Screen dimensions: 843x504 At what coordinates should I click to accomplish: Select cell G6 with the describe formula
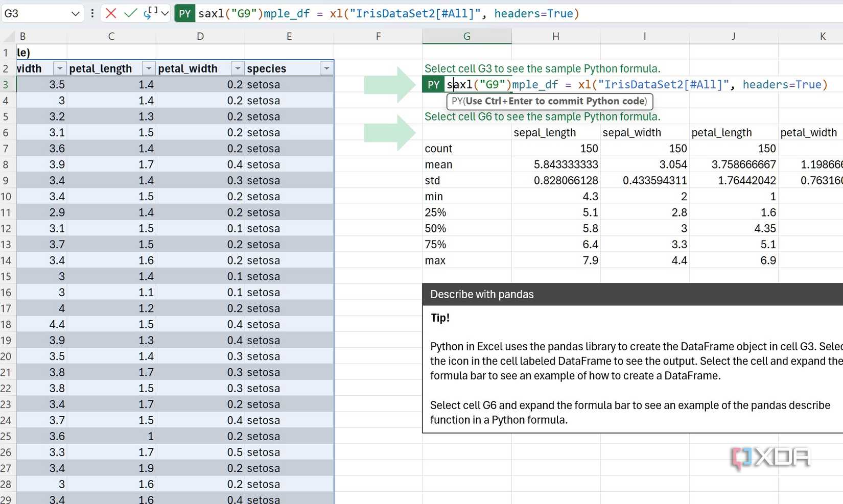click(x=466, y=132)
